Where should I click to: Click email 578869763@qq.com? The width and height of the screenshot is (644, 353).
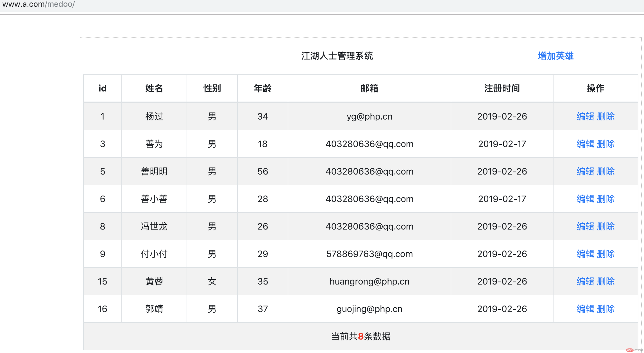point(369,254)
